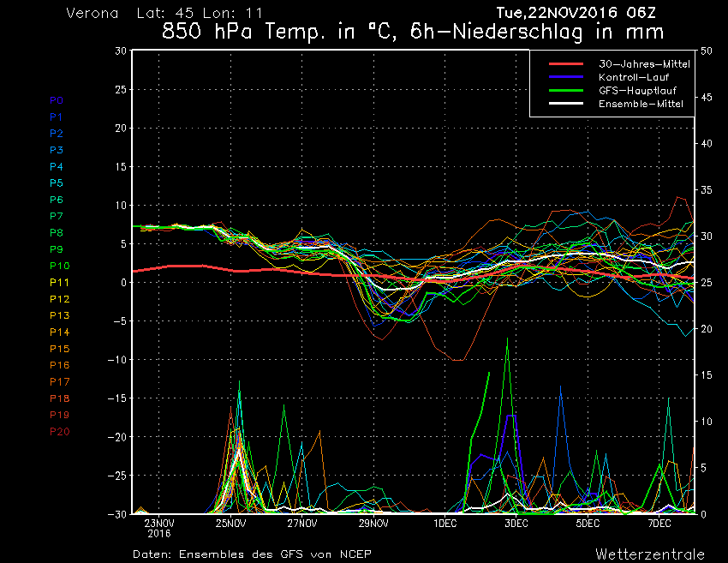This screenshot has height=563, width=728.
Task: Select the "7DEC" date label
Action: (659, 524)
